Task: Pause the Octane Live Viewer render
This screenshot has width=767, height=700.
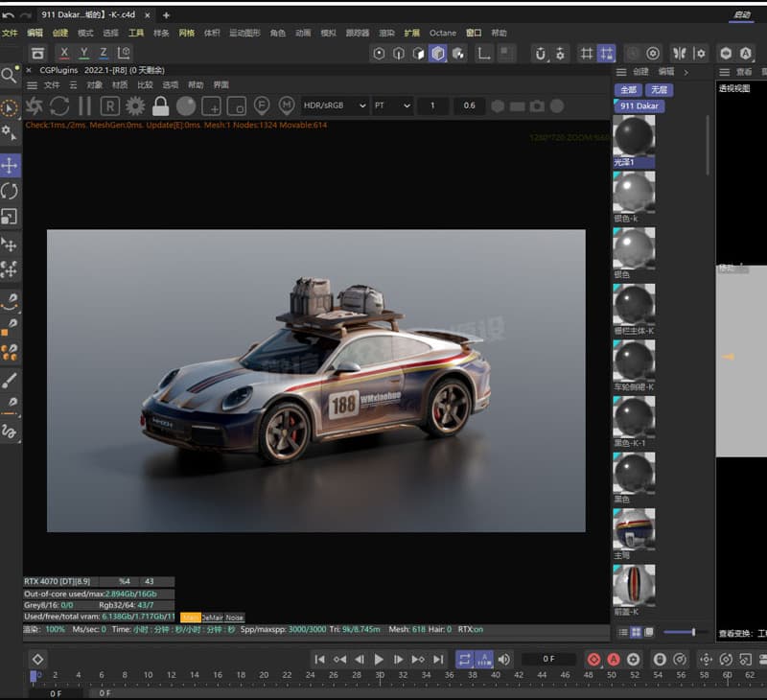Action: pos(85,105)
